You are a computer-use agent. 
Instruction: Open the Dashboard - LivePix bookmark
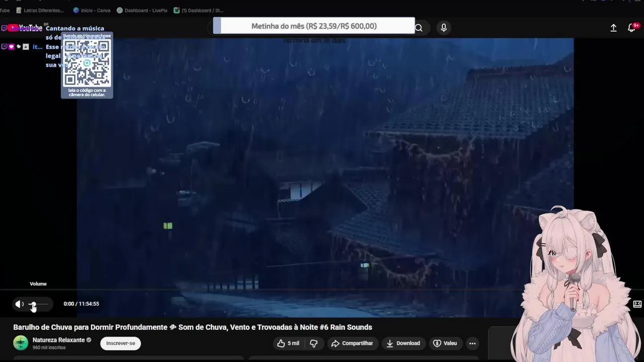142,10
